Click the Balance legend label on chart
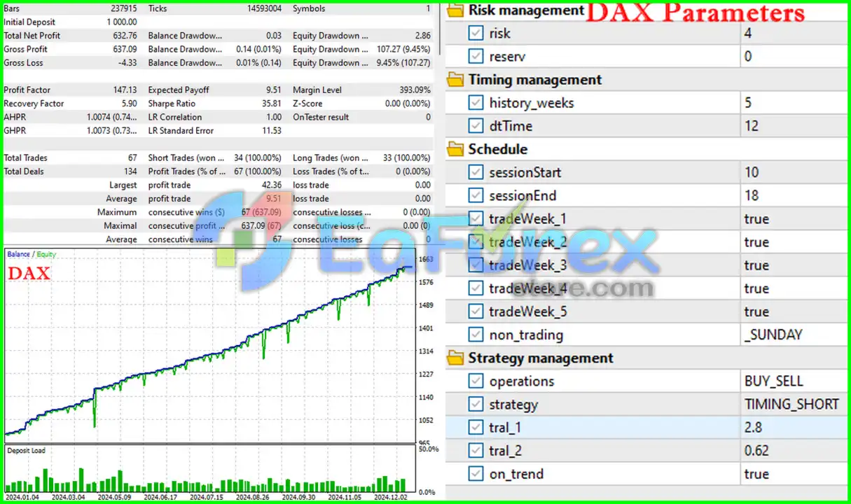The height and width of the screenshot is (504, 851). tap(18, 255)
